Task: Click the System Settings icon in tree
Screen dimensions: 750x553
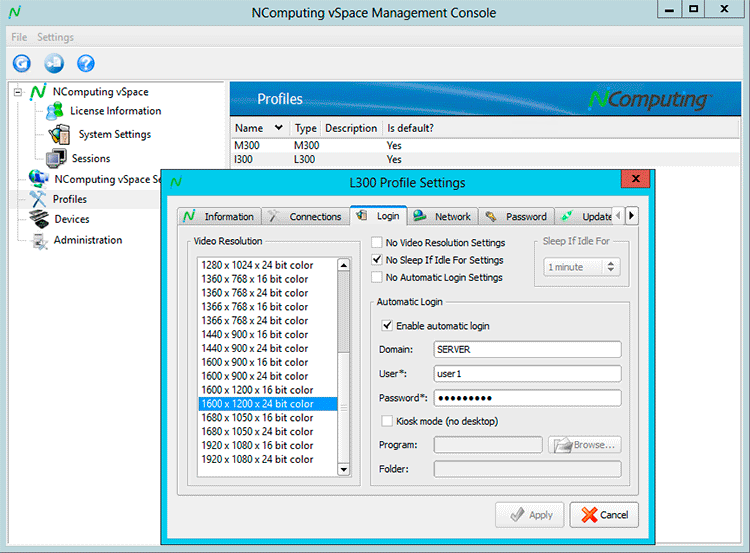Action: click(60, 134)
